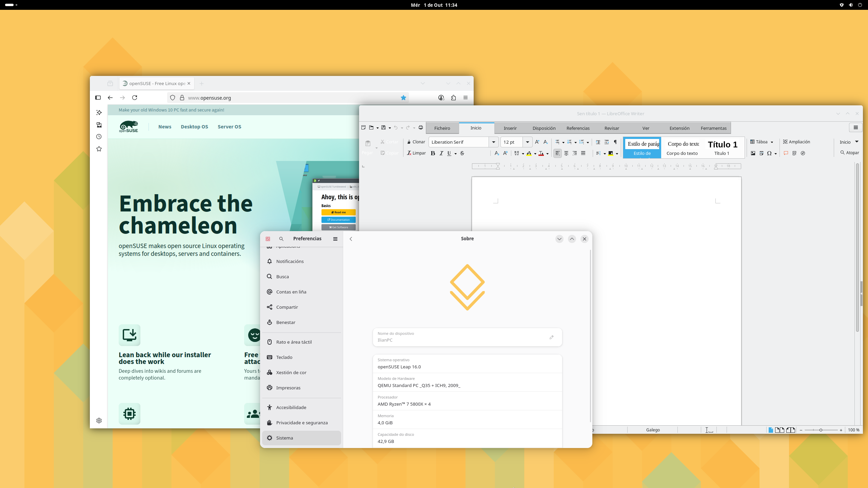Toggle the Firefox sidebar button
868x488 pixels.
(98, 98)
